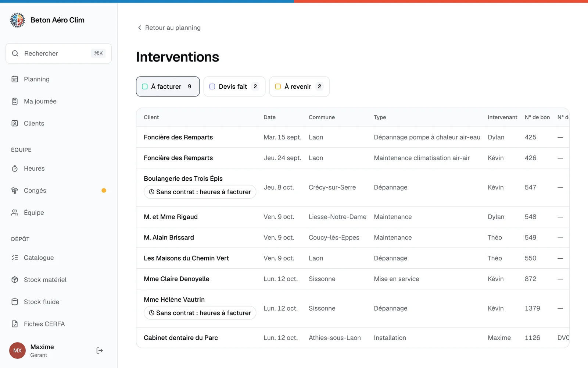Focus the Rechercher search field
Image resolution: width=588 pixels, height=368 pixels.
(59, 53)
